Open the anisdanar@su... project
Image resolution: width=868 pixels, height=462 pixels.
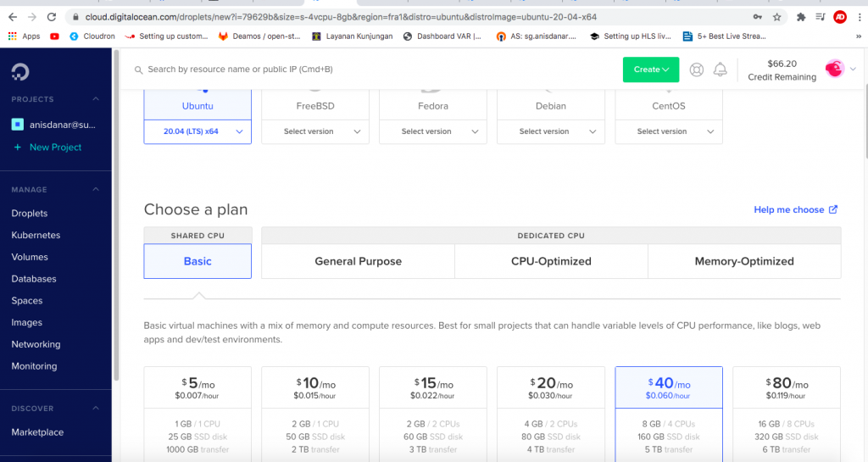click(x=63, y=125)
